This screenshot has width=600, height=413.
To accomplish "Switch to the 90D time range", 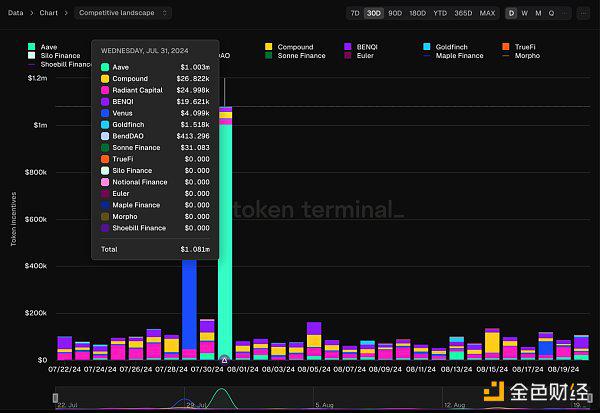I will (x=395, y=13).
